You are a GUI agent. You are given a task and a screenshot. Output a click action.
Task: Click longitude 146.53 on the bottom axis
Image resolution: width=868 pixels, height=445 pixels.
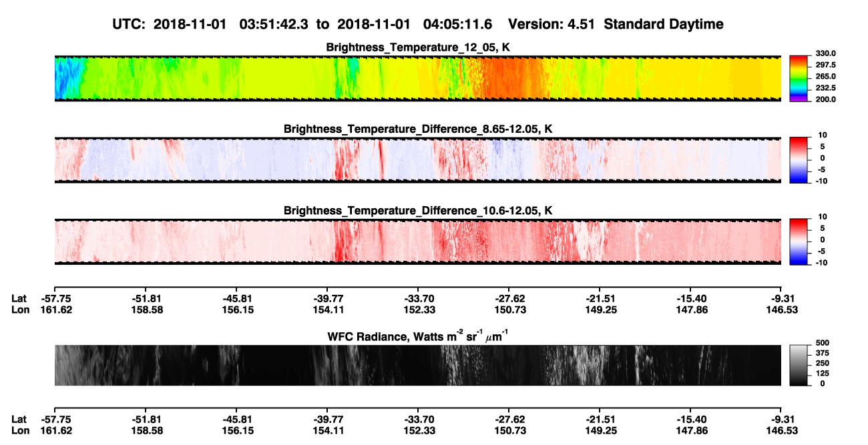(782, 430)
